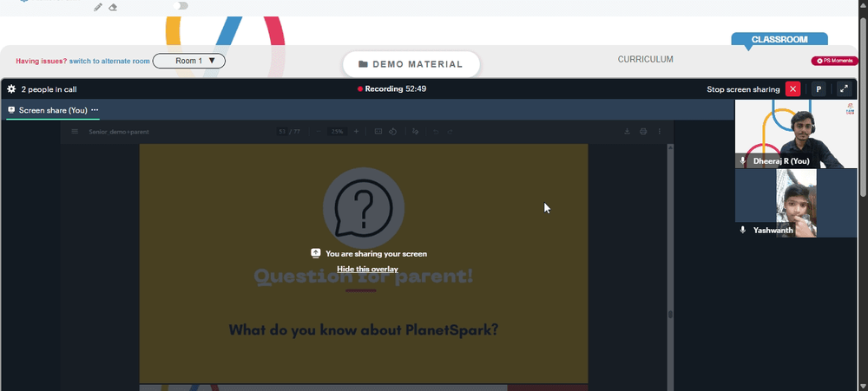Click the What do you know about PlanetSpark? text
Image resolution: width=868 pixels, height=391 pixels.
(x=364, y=330)
